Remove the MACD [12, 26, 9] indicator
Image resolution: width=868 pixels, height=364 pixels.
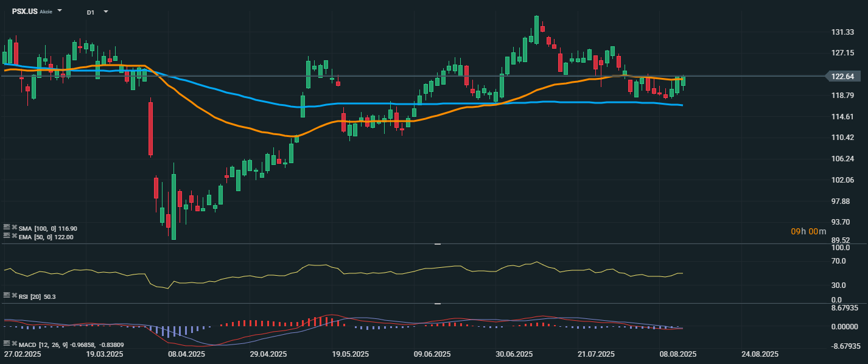click(x=15, y=343)
